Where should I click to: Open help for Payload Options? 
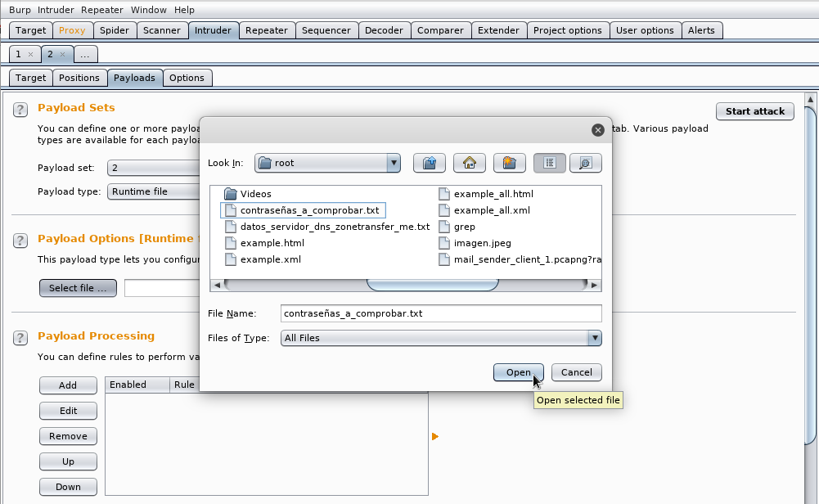[x=20, y=241]
